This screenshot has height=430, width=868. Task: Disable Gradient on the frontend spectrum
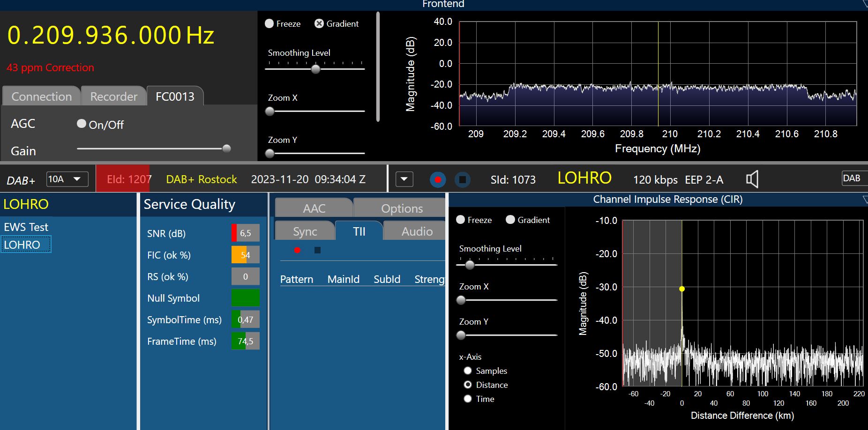tap(319, 23)
